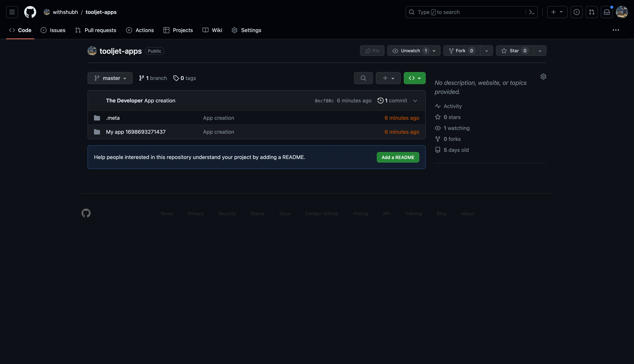This screenshot has height=364, width=634.
Task: Edit repository details with the gear icon
Action: coord(543,77)
